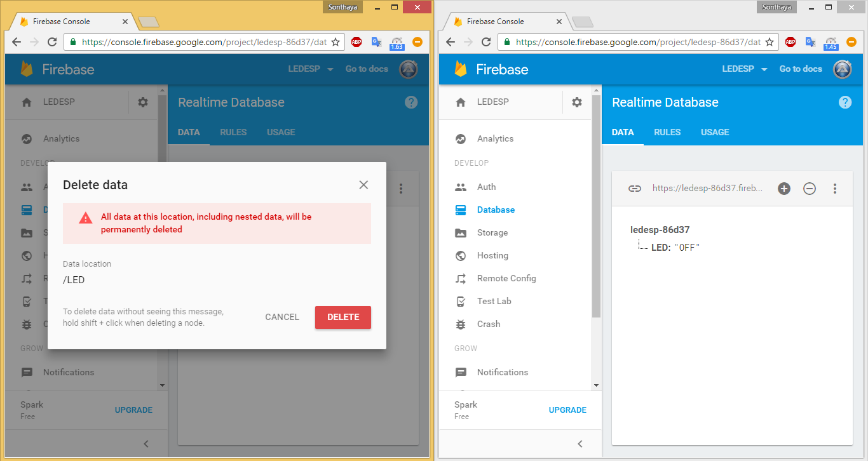Click the minus icon to collapse tree in right window
Image resolution: width=868 pixels, height=461 pixels.
pos(810,189)
